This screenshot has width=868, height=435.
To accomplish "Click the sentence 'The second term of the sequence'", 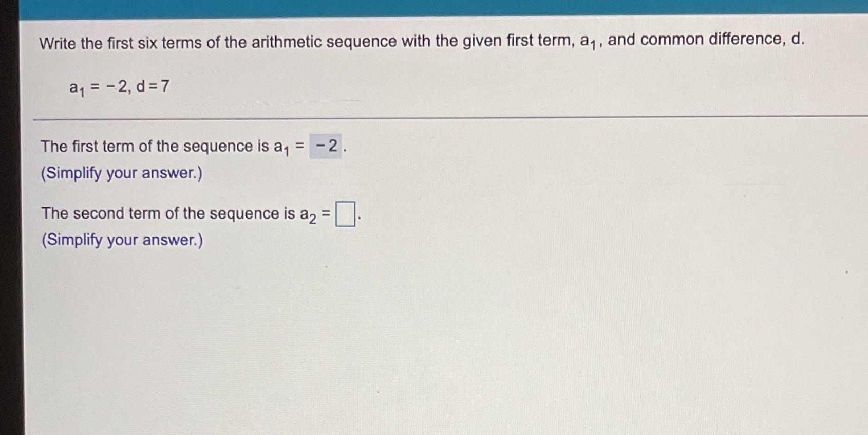I will click(x=169, y=213).
